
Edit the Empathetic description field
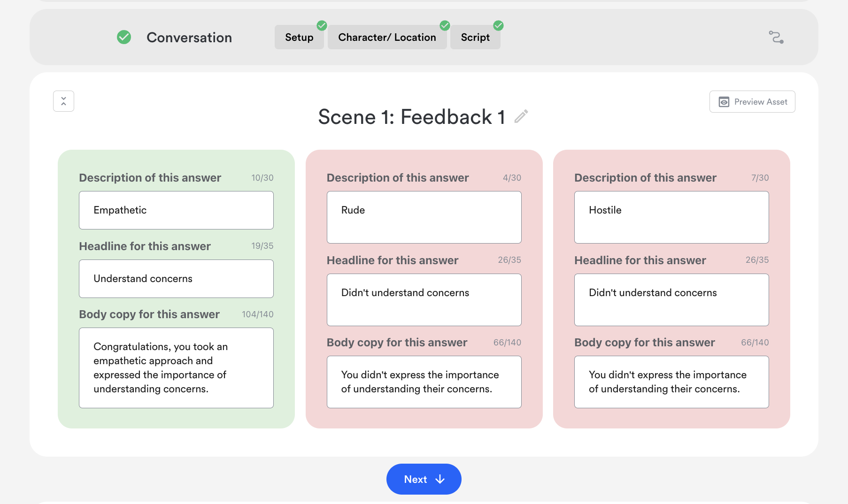point(176,210)
